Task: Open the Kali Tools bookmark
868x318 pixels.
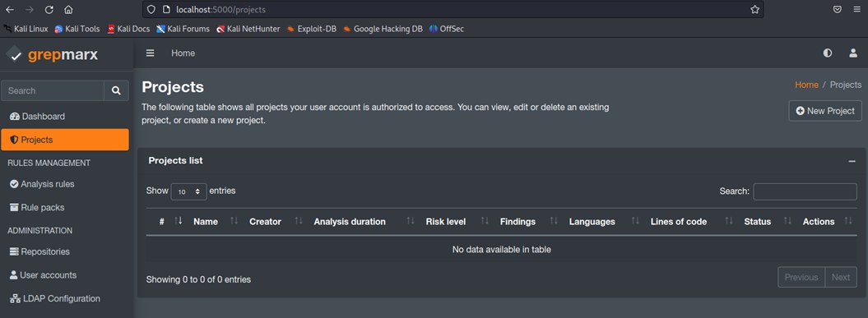Action: [x=77, y=29]
